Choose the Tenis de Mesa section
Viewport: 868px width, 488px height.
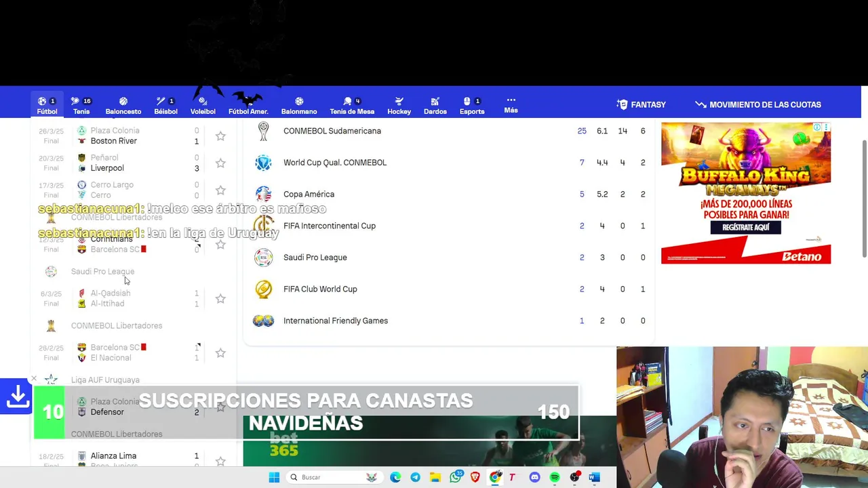[x=352, y=105]
